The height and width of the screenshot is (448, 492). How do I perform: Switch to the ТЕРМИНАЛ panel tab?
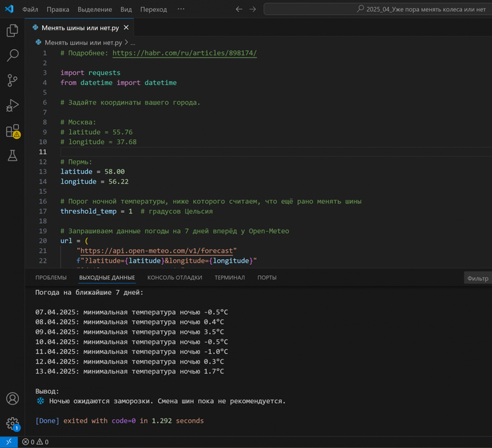click(x=229, y=277)
